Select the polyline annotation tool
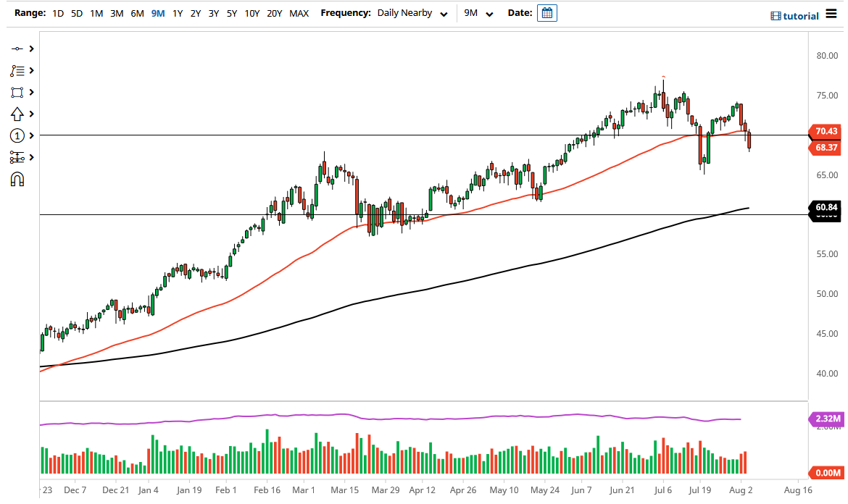Image resolution: width=848 pixels, height=504 pixels. point(17,70)
